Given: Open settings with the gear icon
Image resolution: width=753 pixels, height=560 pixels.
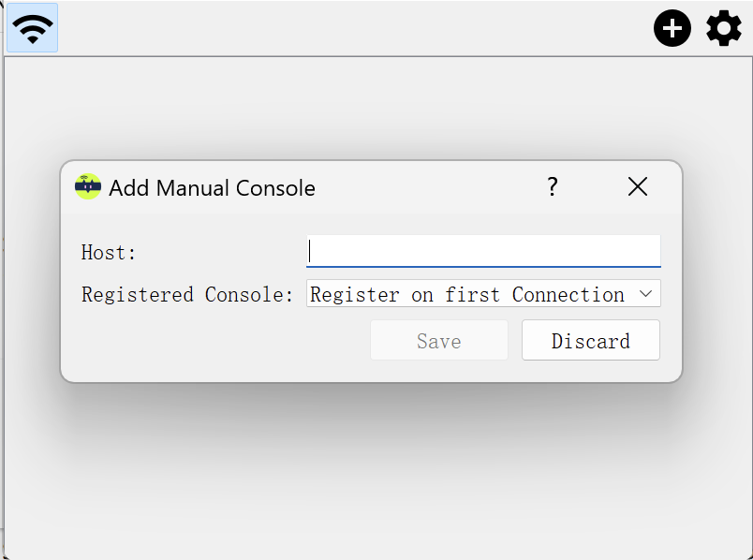Looking at the screenshot, I should tap(723, 28).
